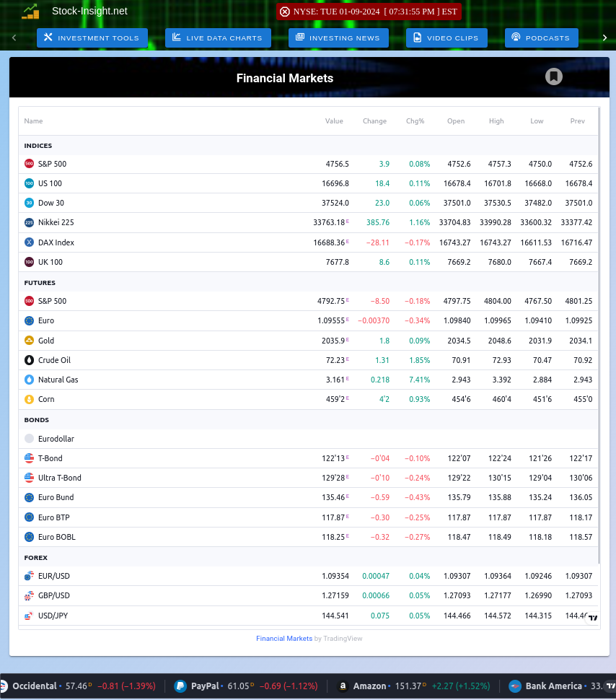Click the Dow 30 row icon
The image size is (616, 700).
29,203
